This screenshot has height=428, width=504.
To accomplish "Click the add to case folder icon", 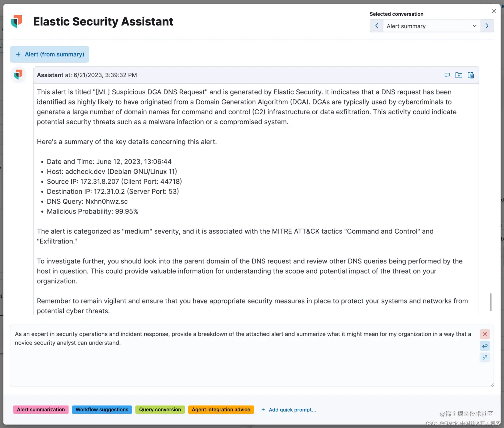I will 459,75.
